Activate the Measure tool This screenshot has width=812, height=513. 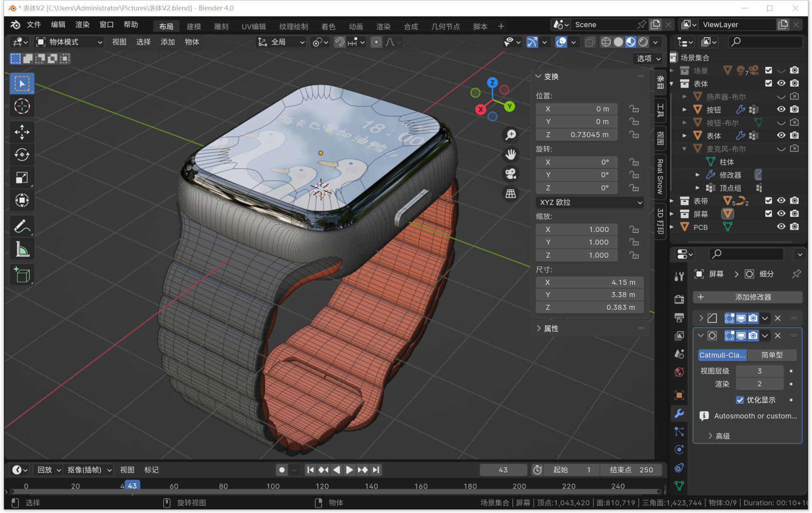point(22,249)
